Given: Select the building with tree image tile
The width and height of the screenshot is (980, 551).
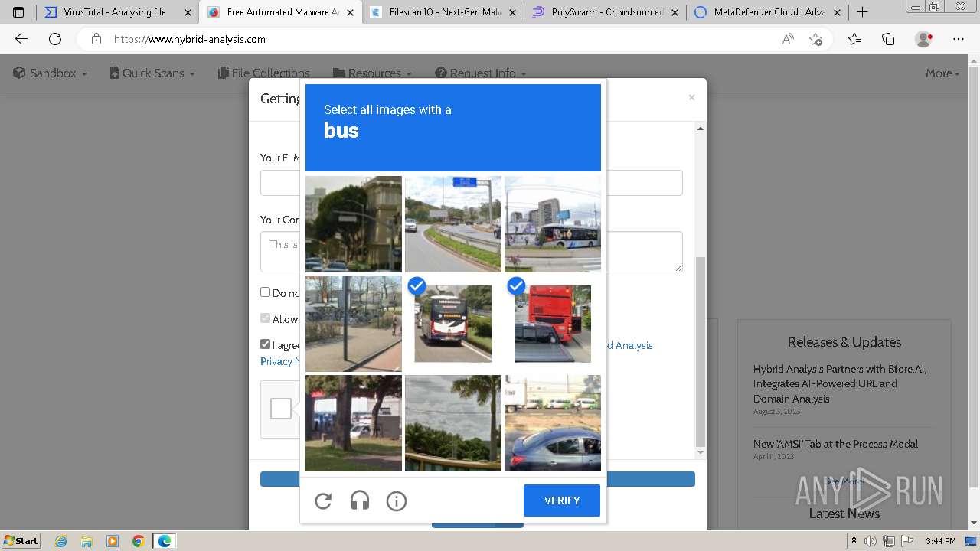Looking at the screenshot, I should click(354, 224).
